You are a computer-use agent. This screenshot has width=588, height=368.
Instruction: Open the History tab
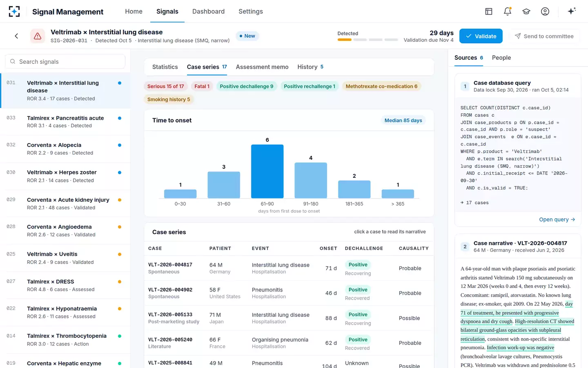(310, 67)
